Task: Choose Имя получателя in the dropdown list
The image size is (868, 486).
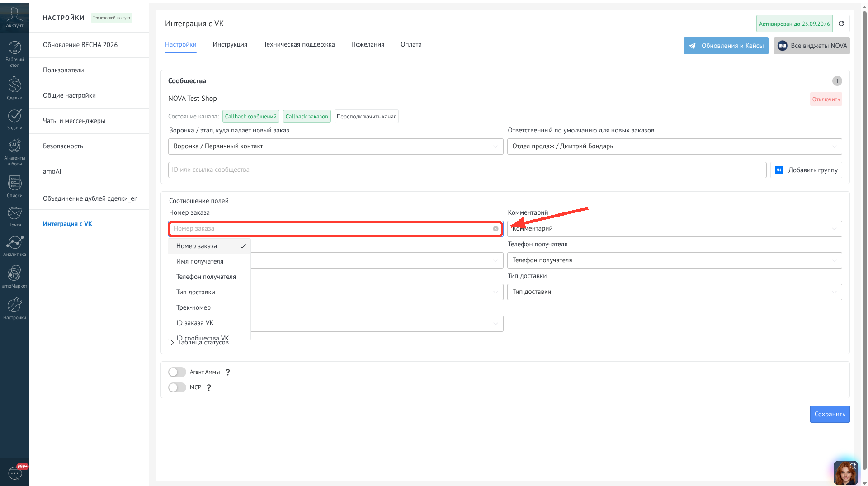Action: tap(209, 261)
